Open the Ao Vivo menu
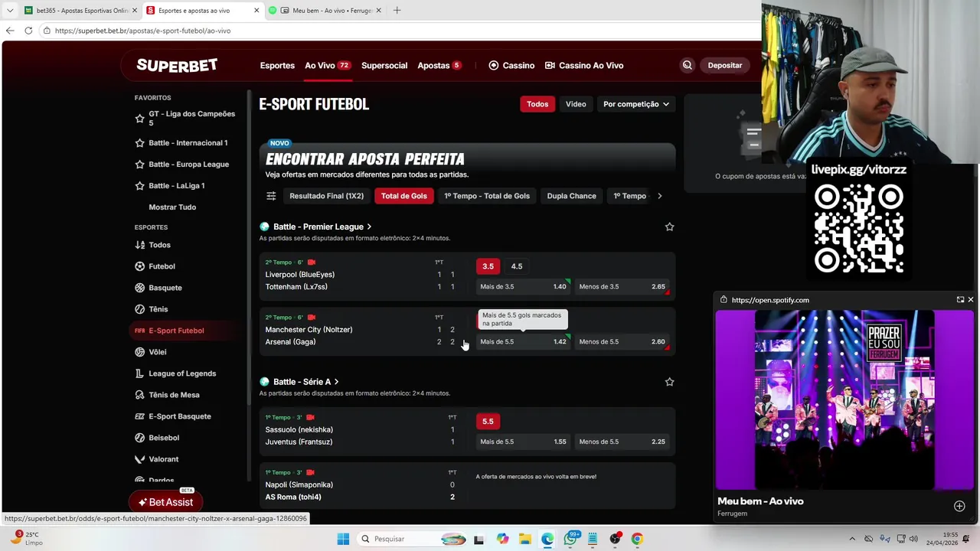 (x=328, y=66)
